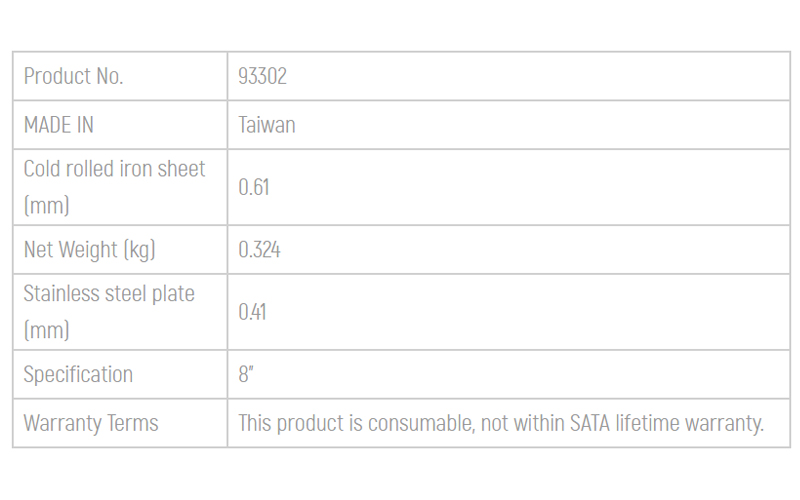Viewport: 800px width, 500px height.
Task: Click the Warranty Terms label
Action: coord(91,423)
